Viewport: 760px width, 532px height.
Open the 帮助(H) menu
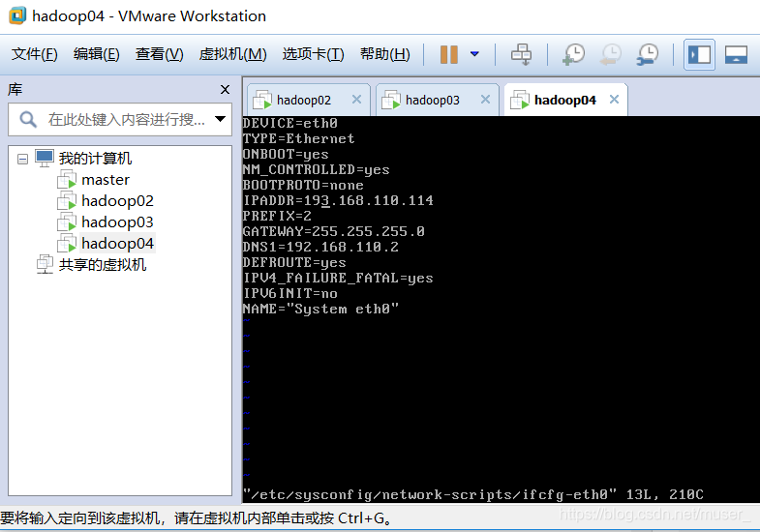(x=385, y=54)
